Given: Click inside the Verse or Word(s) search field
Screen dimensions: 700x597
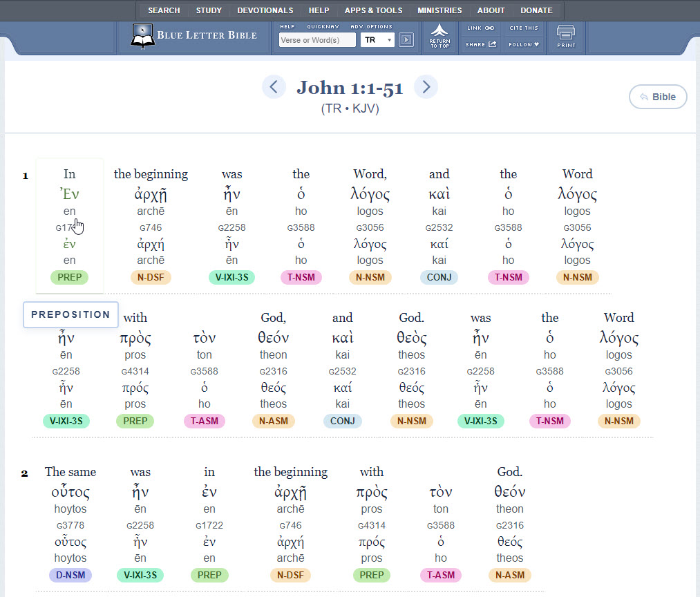Looking at the screenshot, I should tap(317, 40).
